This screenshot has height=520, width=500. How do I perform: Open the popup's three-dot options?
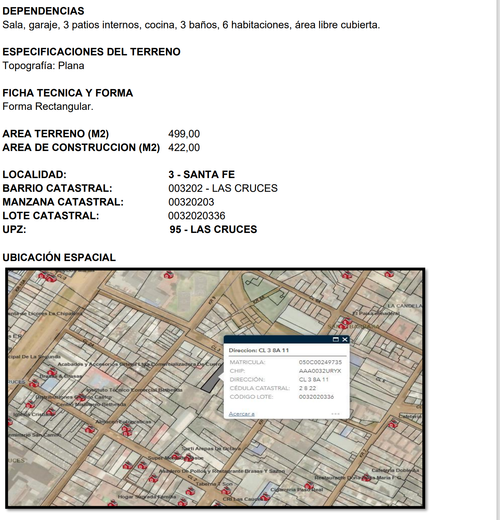click(x=335, y=414)
